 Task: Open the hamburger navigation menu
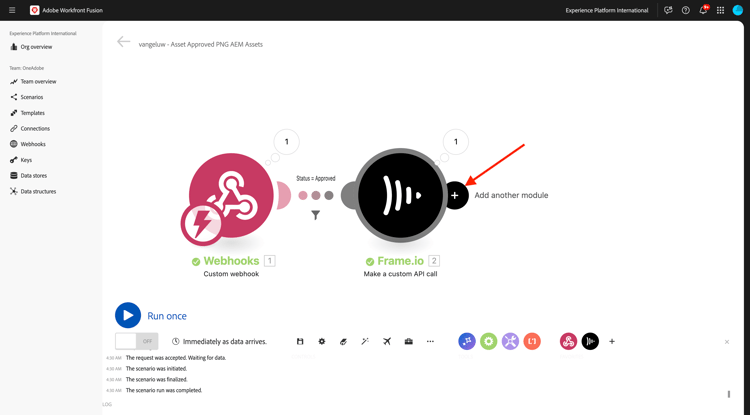pyautogui.click(x=12, y=10)
